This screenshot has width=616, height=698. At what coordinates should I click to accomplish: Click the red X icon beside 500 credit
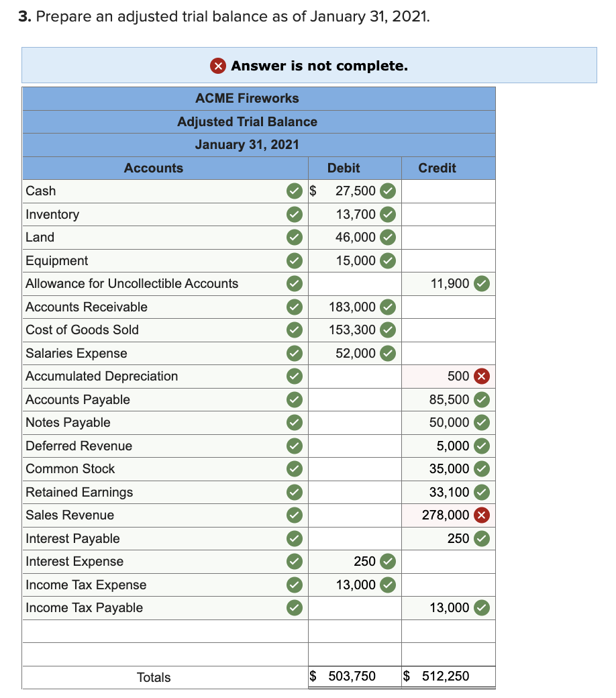[x=482, y=377]
